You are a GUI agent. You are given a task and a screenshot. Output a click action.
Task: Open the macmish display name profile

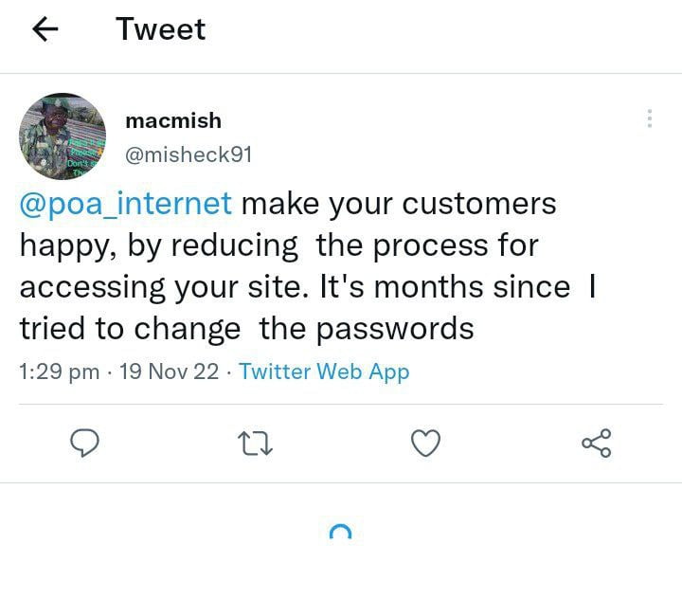(x=173, y=120)
